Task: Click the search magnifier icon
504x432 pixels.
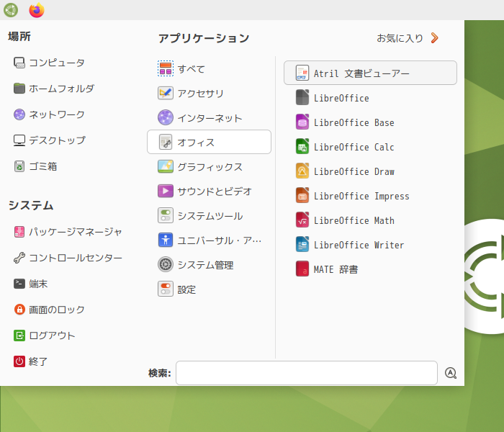Action: point(450,373)
